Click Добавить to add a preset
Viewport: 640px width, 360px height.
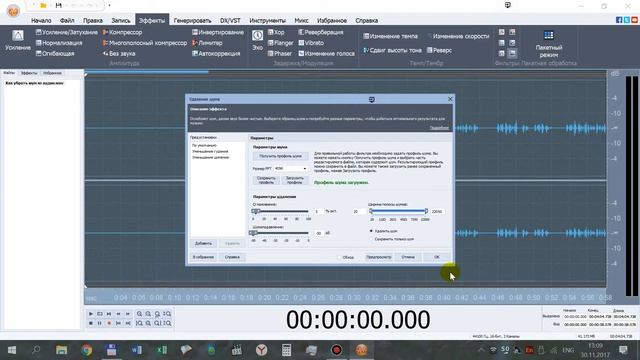[x=203, y=244]
